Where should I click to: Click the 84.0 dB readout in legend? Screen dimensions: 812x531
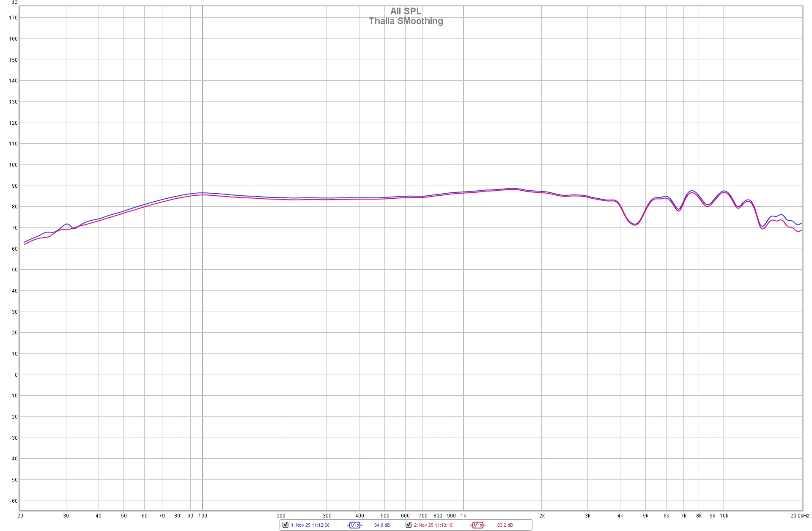(x=382, y=525)
